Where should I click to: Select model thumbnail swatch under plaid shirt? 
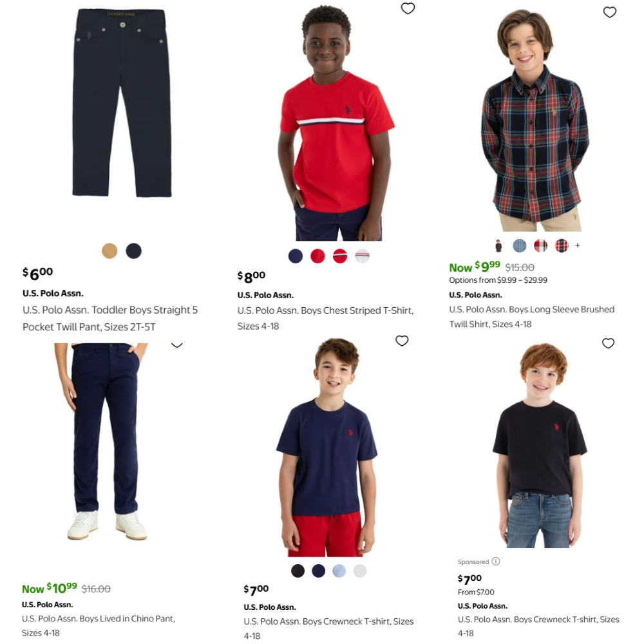498,245
